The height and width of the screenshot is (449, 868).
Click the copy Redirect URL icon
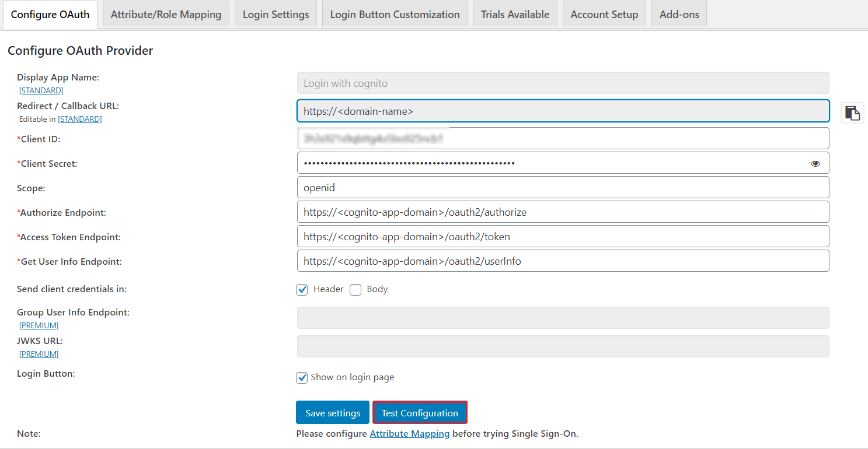(x=852, y=113)
